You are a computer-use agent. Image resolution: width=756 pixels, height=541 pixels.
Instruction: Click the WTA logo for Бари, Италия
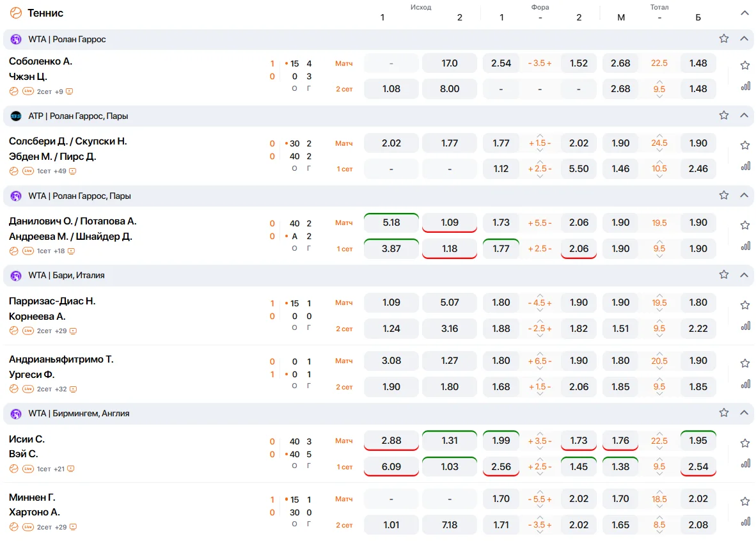[16, 276]
